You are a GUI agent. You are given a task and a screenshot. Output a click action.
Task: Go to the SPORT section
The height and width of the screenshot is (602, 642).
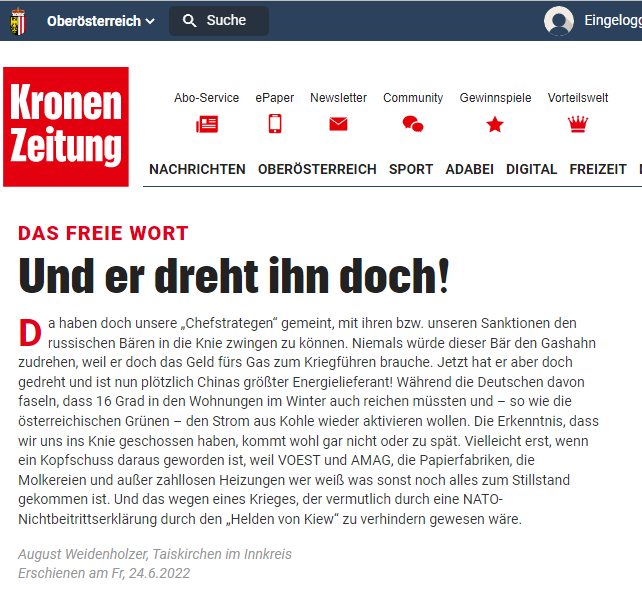tap(411, 169)
